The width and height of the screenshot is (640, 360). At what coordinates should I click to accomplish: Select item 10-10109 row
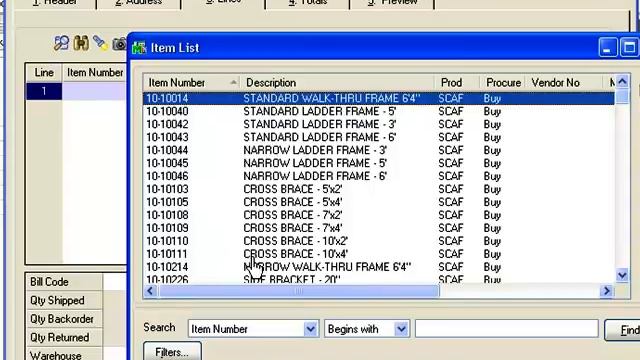tap(379, 228)
